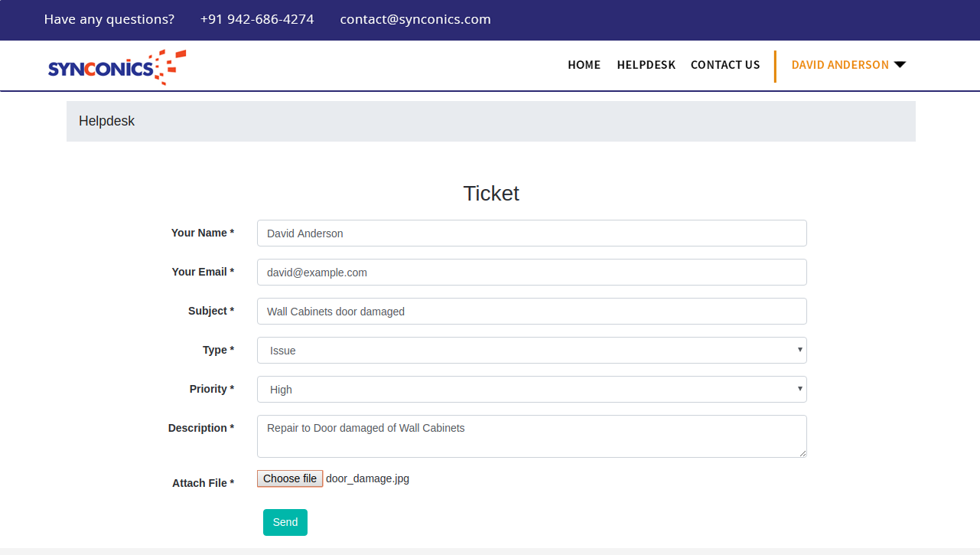
Task: Open the Helpdesk navigation link
Action: [646, 65]
